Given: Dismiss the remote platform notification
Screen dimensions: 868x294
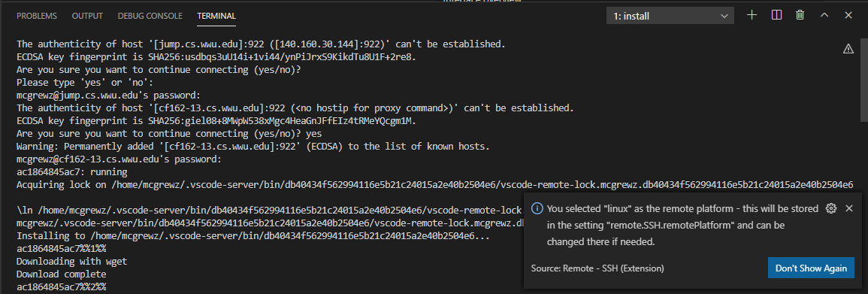Looking at the screenshot, I should click(x=849, y=208).
